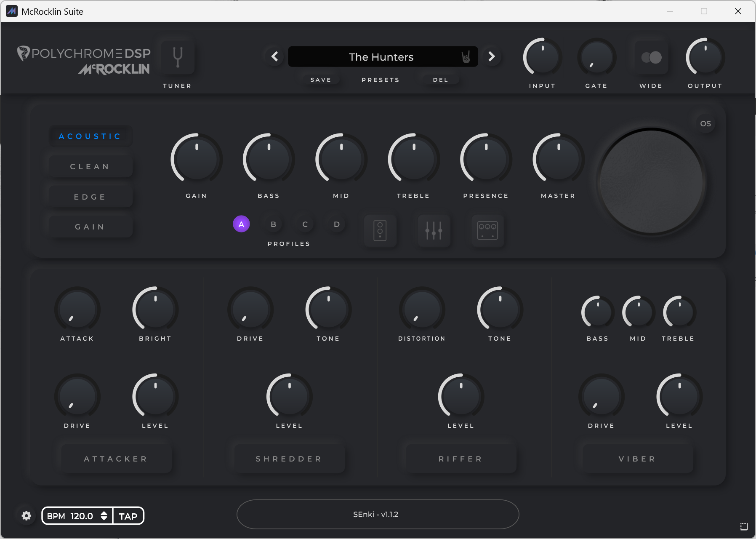Viewport: 756px width, 539px height.
Task: Click the OS oversampling badge
Action: [x=705, y=123]
